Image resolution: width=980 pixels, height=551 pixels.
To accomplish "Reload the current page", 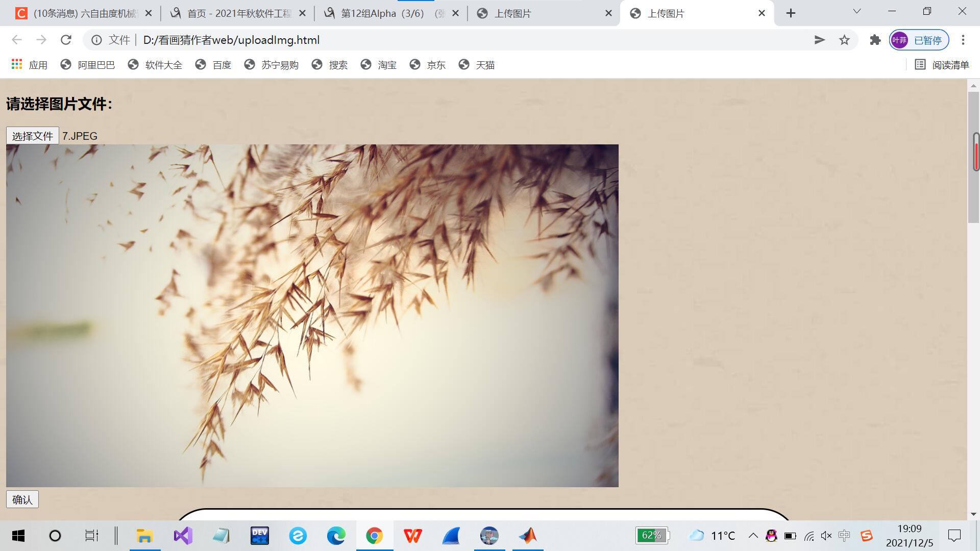I will [x=66, y=40].
